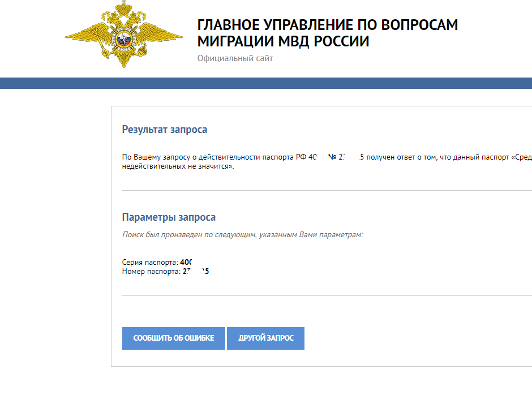Click the bold passport series value
532x399 pixels.
coord(186,263)
